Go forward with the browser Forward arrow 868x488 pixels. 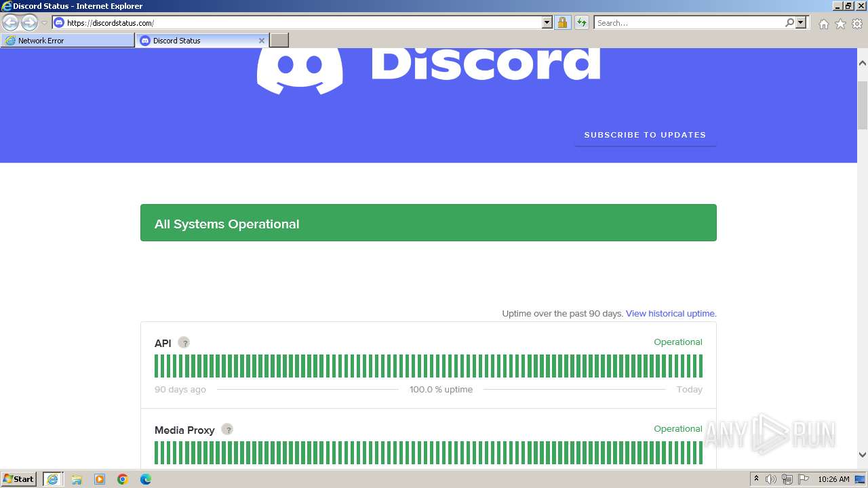(29, 23)
